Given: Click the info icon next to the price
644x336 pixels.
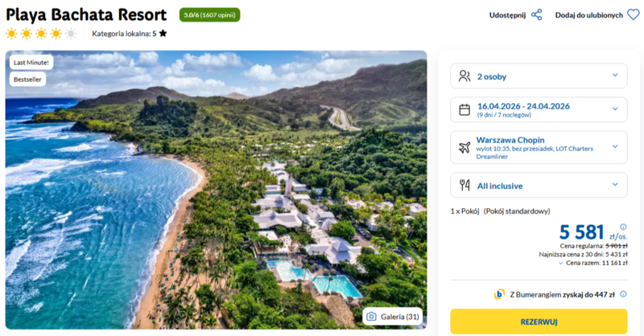Looking at the screenshot, I should tap(623, 227).
